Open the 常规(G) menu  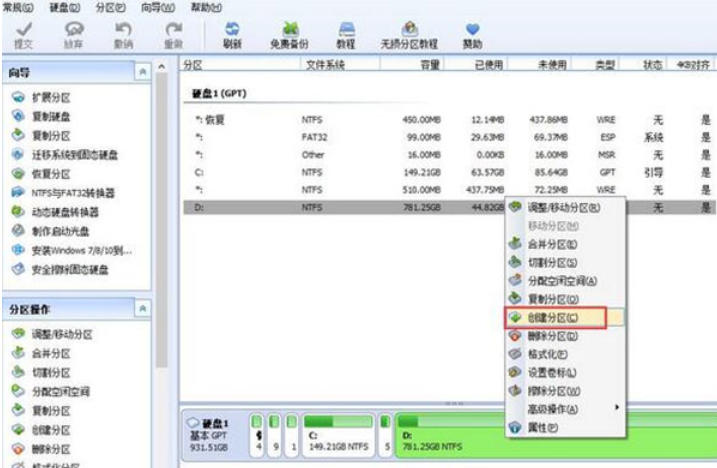(x=18, y=7)
